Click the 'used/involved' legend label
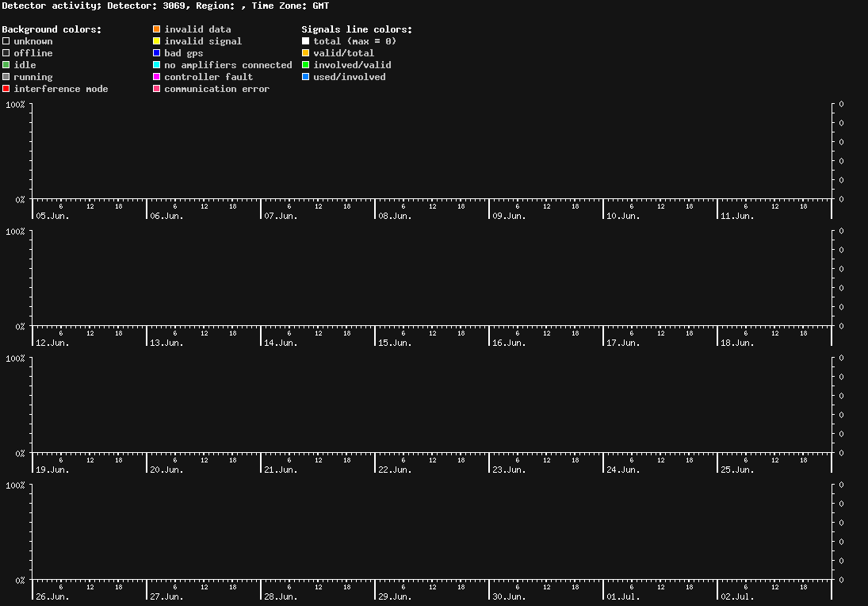 [350, 77]
